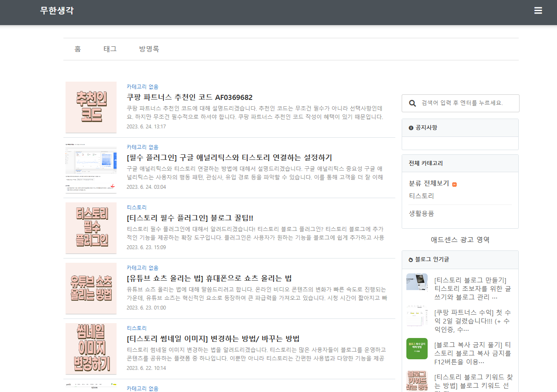Click the 블로그 인기글 flame icon
Image resolution: width=557 pixels, height=392 pixels.
click(411, 259)
